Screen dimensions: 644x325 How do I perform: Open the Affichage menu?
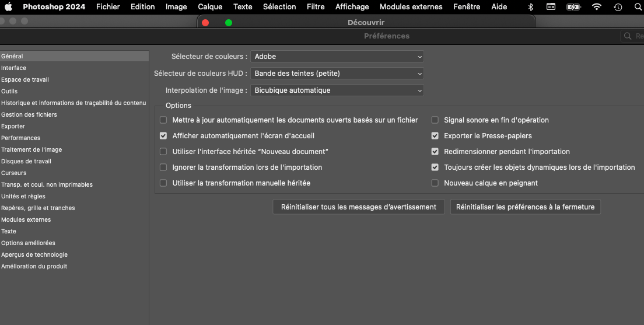pos(352,6)
